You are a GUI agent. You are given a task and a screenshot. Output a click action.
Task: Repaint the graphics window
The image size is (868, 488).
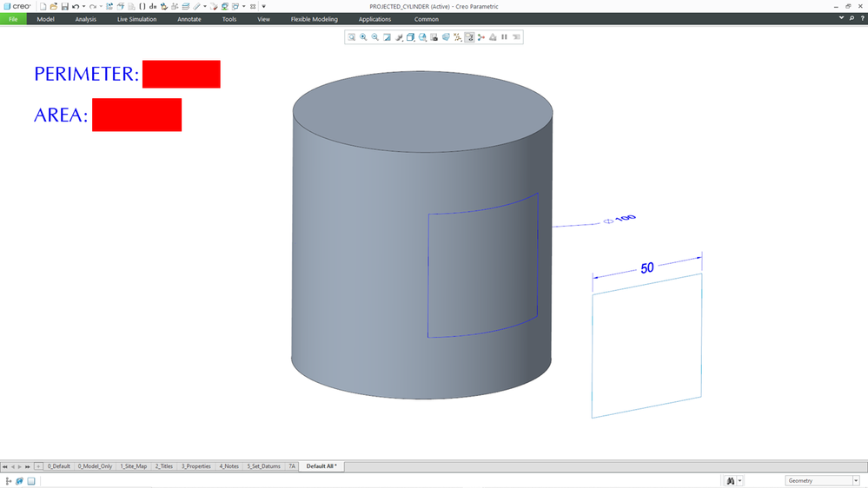coord(387,37)
